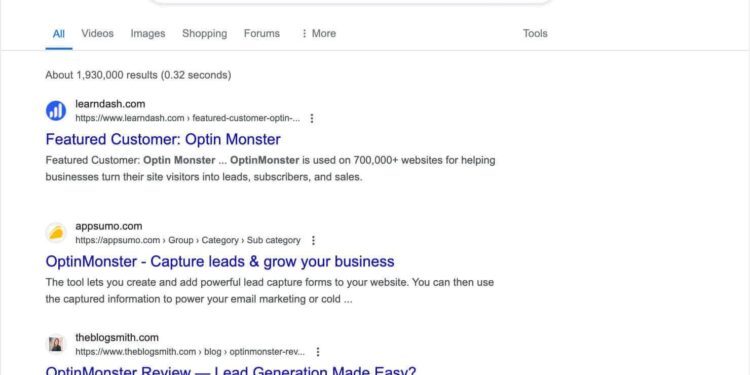750x375 pixels.
Task: Open 'Featured Customer: Optin Monster' result
Action: pyautogui.click(x=163, y=139)
